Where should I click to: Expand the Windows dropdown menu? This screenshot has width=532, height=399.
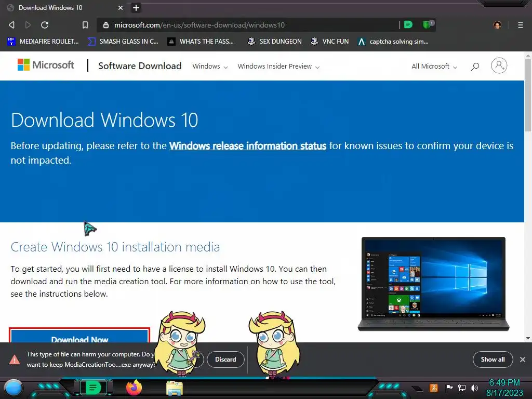[210, 66]
